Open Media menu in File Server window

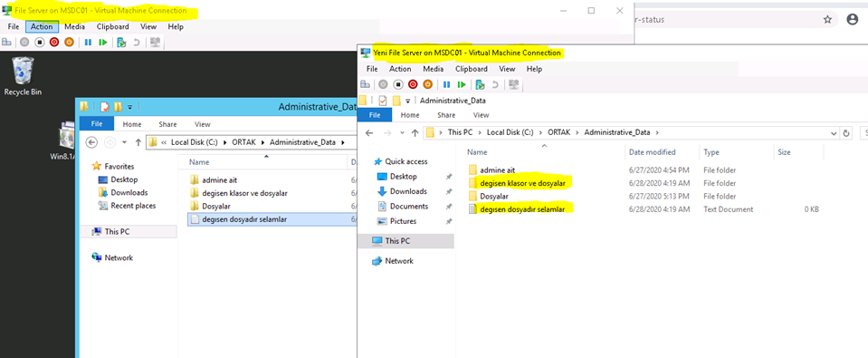tap(75, 26)
